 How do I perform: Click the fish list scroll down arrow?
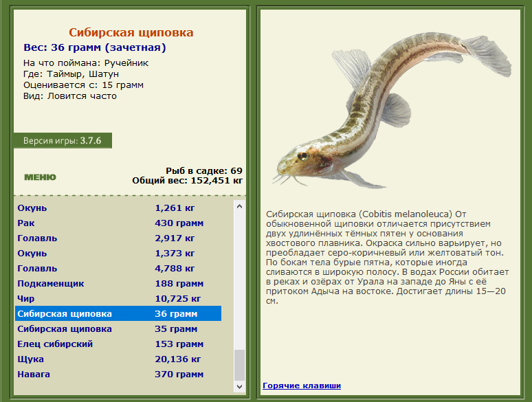click(x=239, y=386)
